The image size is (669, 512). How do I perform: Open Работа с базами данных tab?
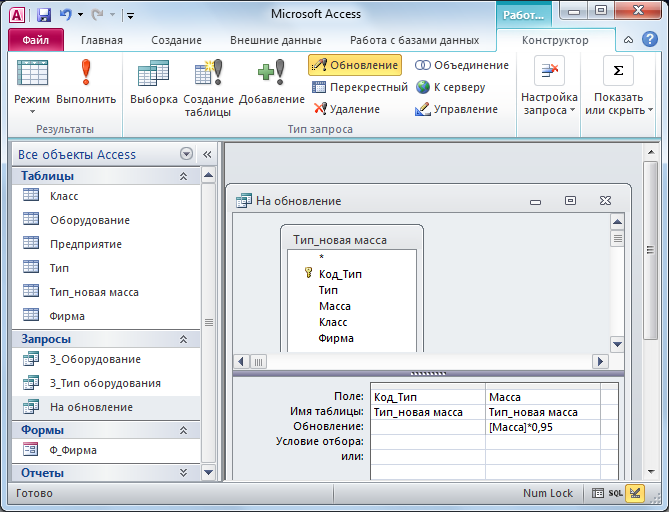pyautogui.click(x=414, y=40)
